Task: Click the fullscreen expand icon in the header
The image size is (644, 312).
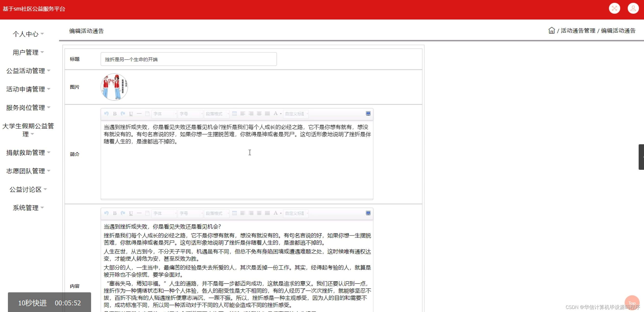Action: 615,8
